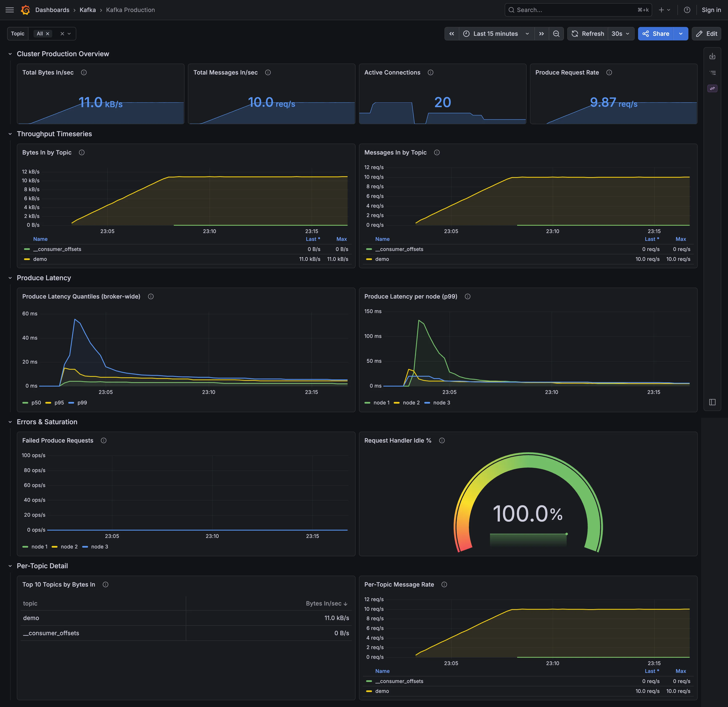This screenshot has height=707, width=728.
Task: Click the Grafana logo icon
Action: click(x=25, y=10)
